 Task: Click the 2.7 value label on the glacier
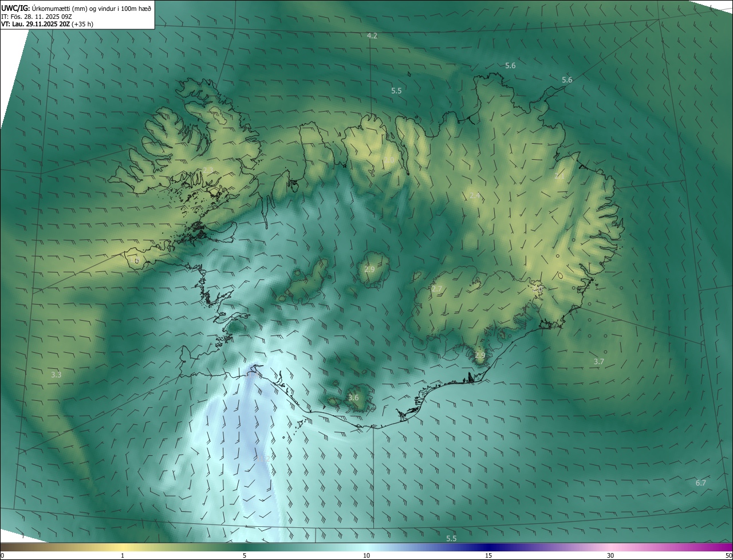pos(437,289)
